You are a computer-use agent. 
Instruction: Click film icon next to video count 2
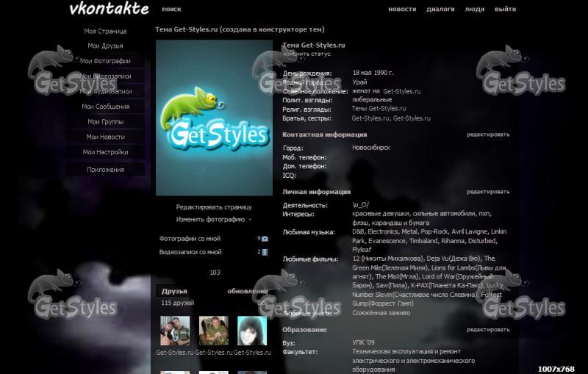pyautogui.click(x=265, y=252)
